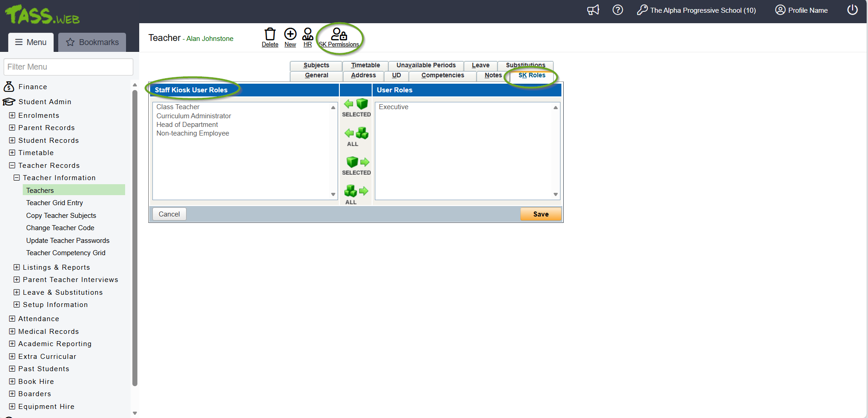Click the Delete trash icon
The width and height of the screenshot is (868, 418).
270,35
